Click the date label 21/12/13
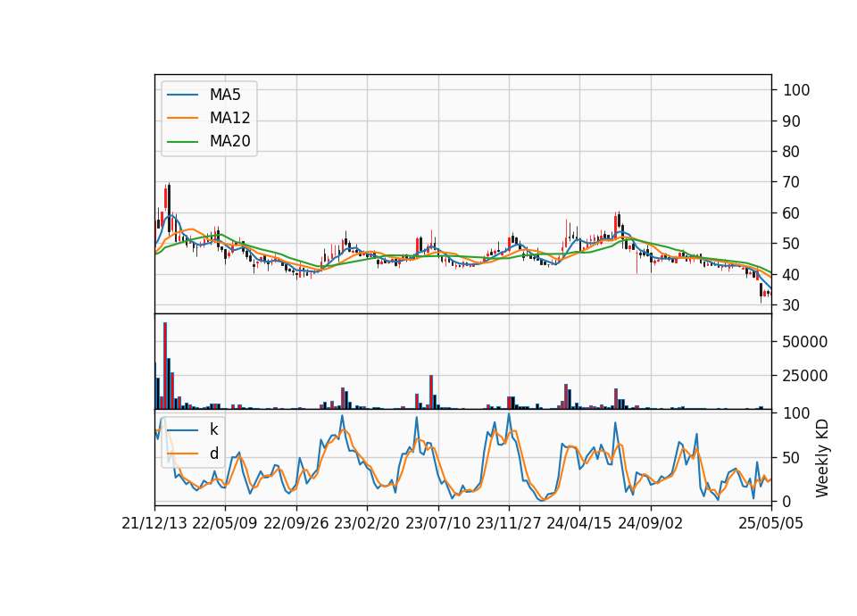 pyautogui.click(x=154, y=523)
